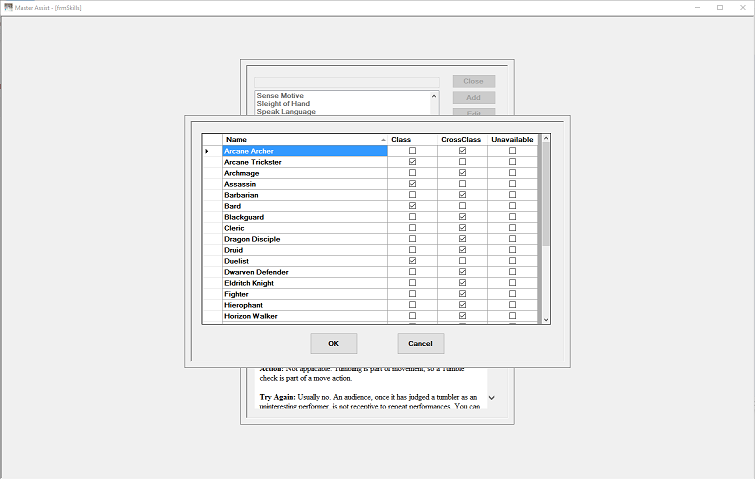Uncheck CrossClass for Eldritch Knight
This screenshot has width=755, height=479.
[462, 283]
